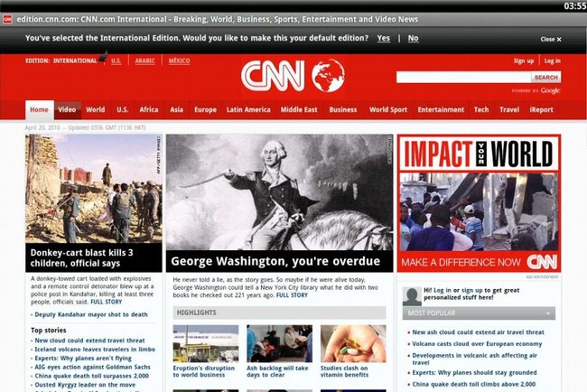Click sign up in the personalization prompt
The image size is (587, 392).
tap(471, 290)
